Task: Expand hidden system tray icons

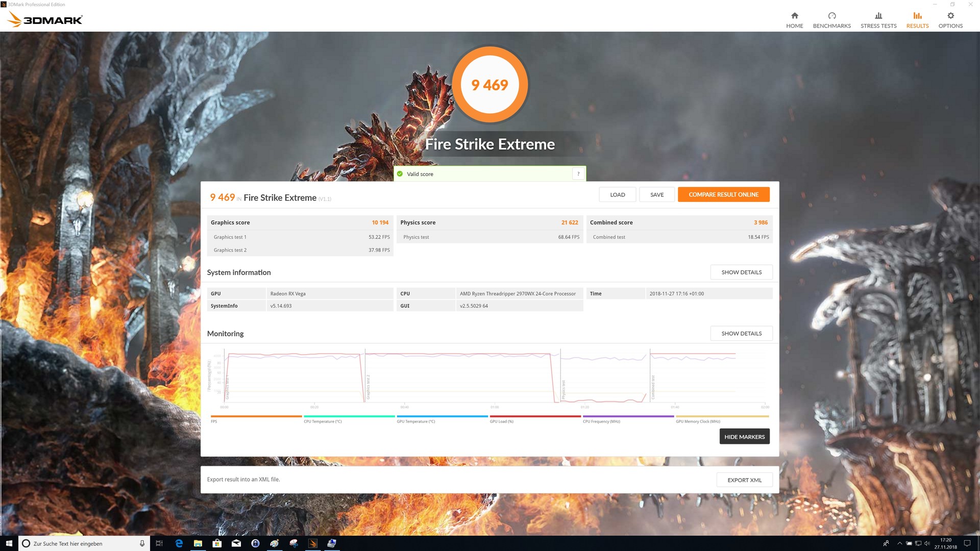Action: tap(899, 543)
